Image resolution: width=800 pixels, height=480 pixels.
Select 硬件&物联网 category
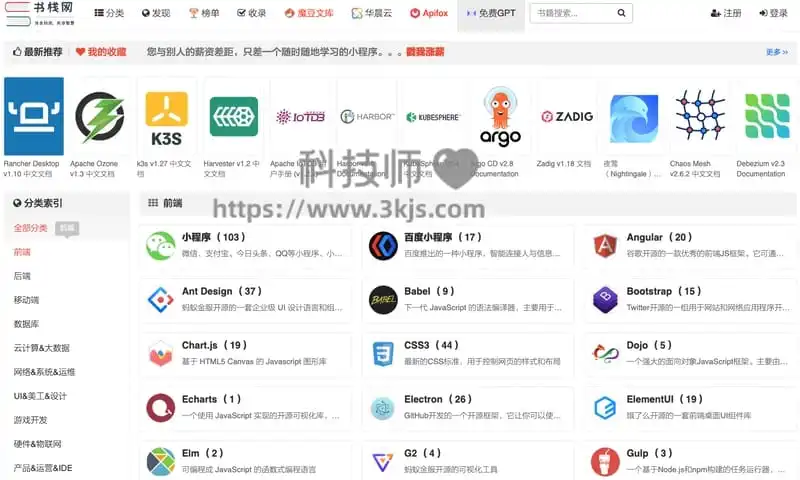coord(37,444)
